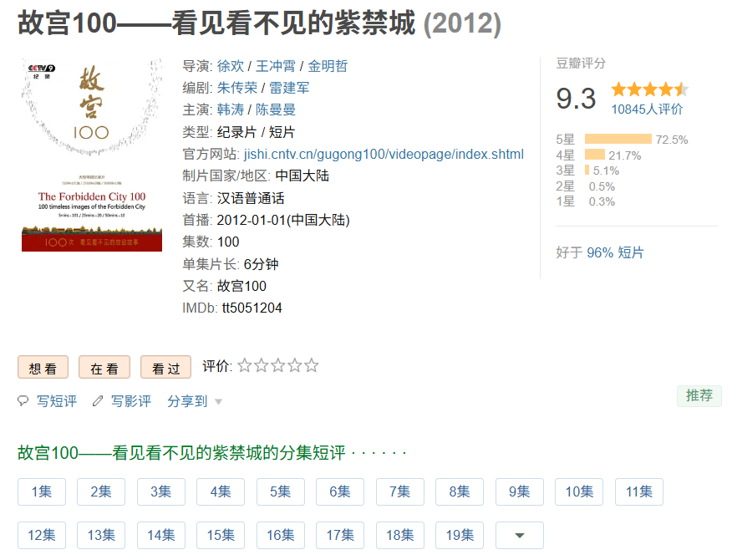This screenshot has width=737, height=560.
Task: Open episode 3集 reviews
Action: 160,491
